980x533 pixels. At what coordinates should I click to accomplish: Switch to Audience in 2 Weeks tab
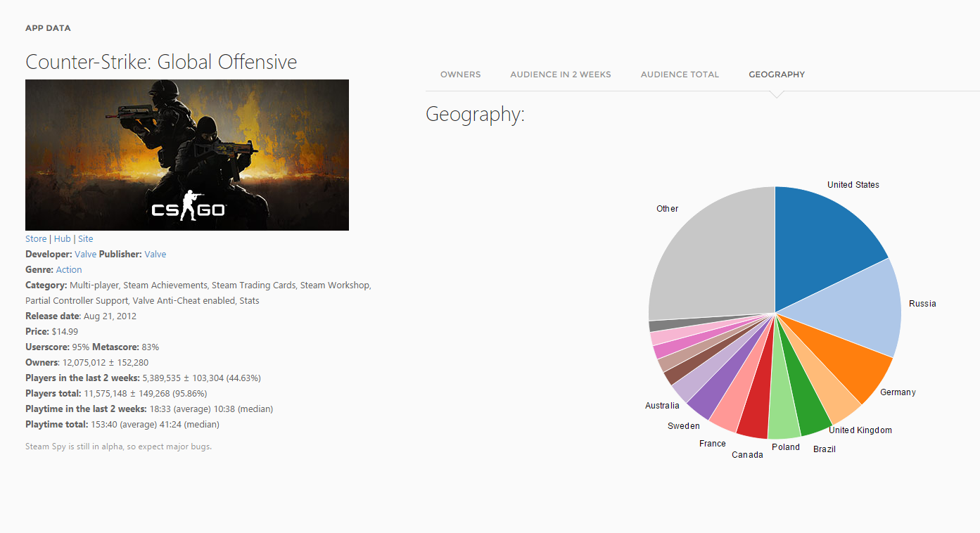coord(560,75)
